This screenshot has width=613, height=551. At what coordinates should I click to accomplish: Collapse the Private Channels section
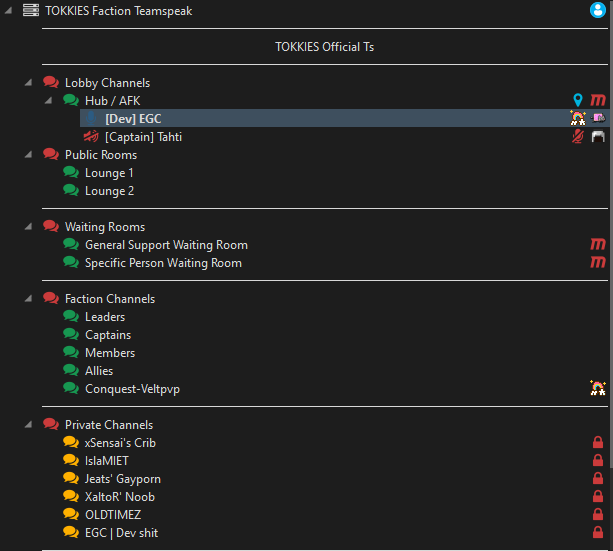coord(28,425)
